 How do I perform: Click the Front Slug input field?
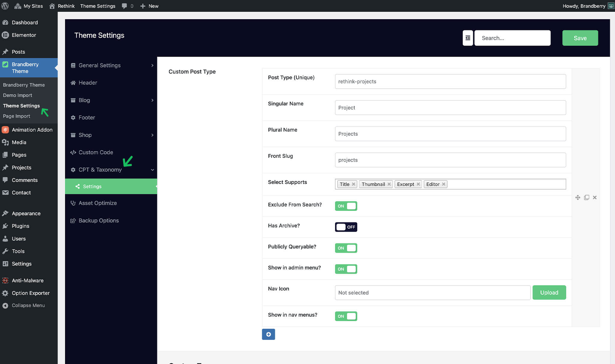coord(450,160)
